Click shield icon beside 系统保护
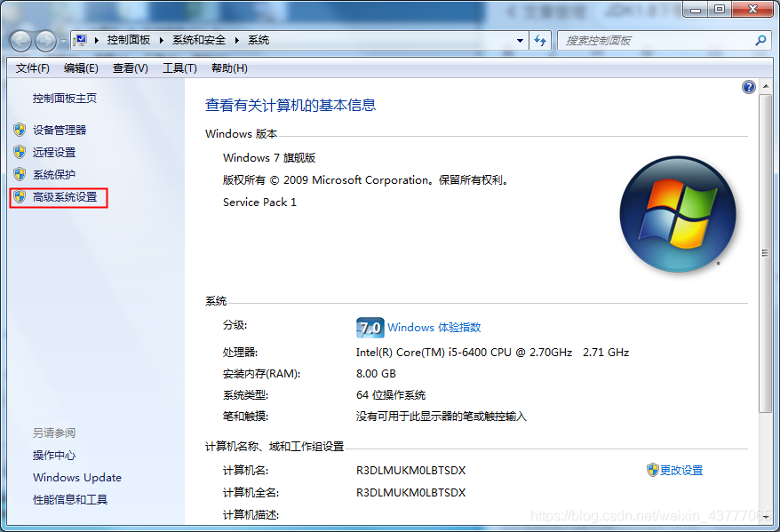Viewport: 780px width, 532px height. click(20, 174)
